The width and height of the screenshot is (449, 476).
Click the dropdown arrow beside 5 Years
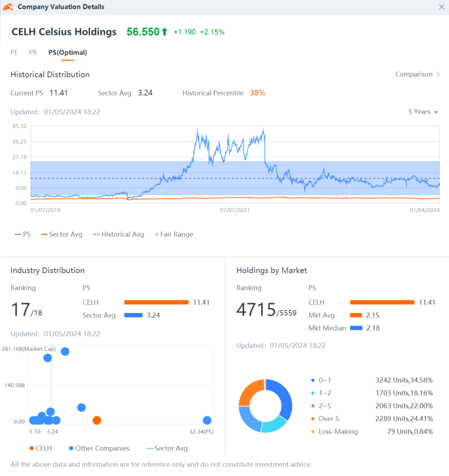pos(436,112)
